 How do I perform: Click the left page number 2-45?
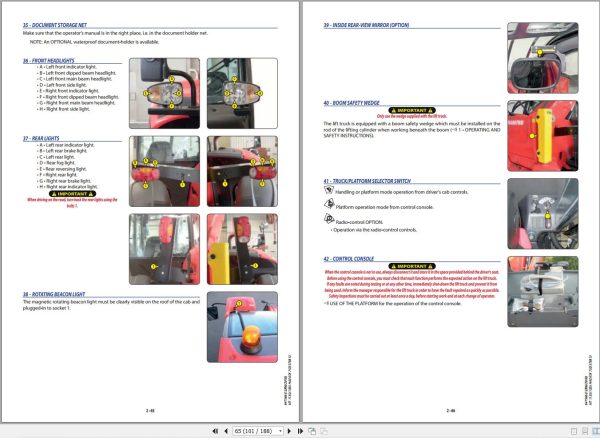coord(150,410)
